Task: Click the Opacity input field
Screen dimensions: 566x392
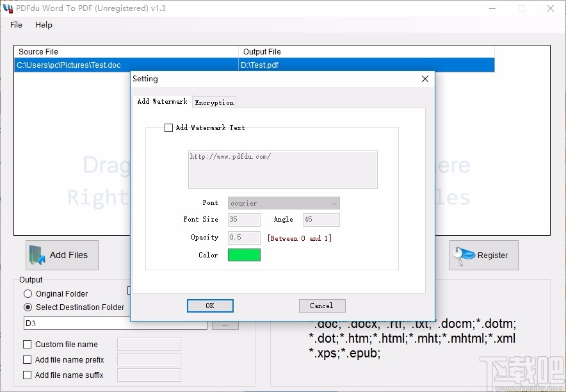Action: click(x=243, y=237)
